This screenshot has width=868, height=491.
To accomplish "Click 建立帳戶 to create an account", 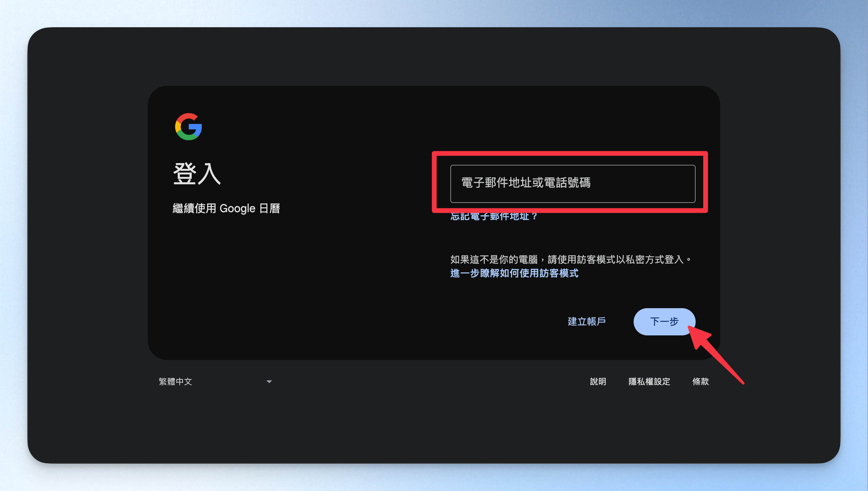I will [587, 321].
